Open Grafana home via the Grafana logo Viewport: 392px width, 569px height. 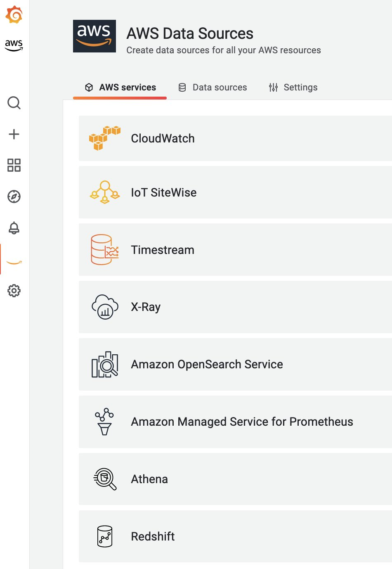(14, 14)
